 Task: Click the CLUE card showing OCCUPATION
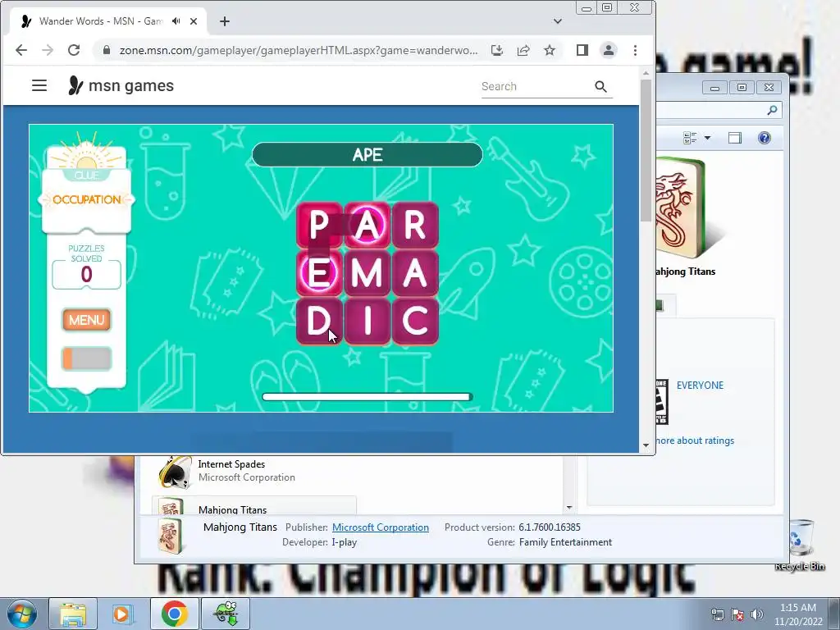pyautogui.click(x=86, y=199)
